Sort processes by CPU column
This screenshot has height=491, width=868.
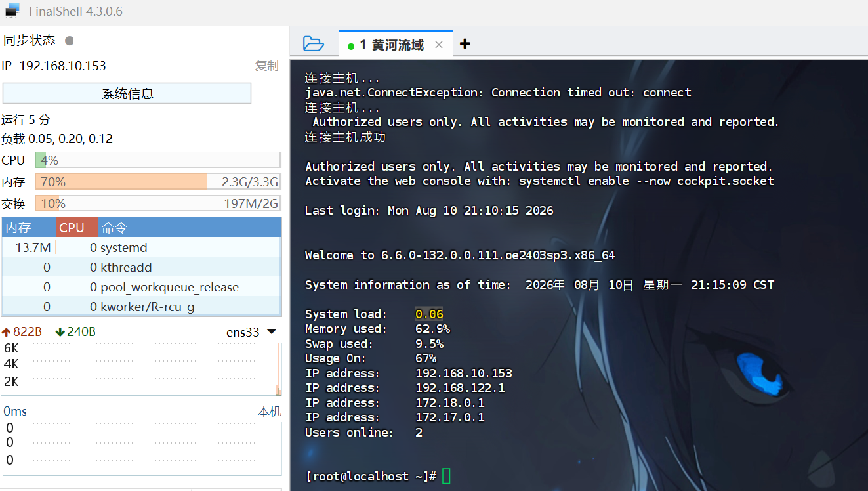[x=77, y=228]
